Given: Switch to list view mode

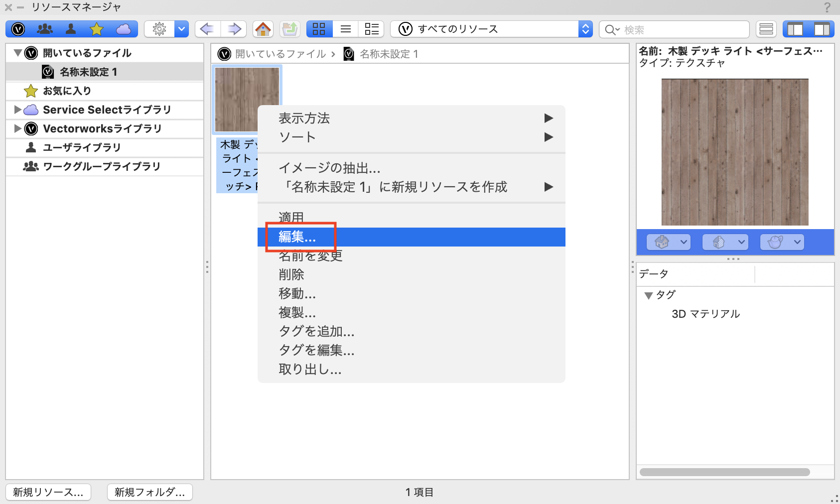Looking at the screenshot, I should coord(345,28).
